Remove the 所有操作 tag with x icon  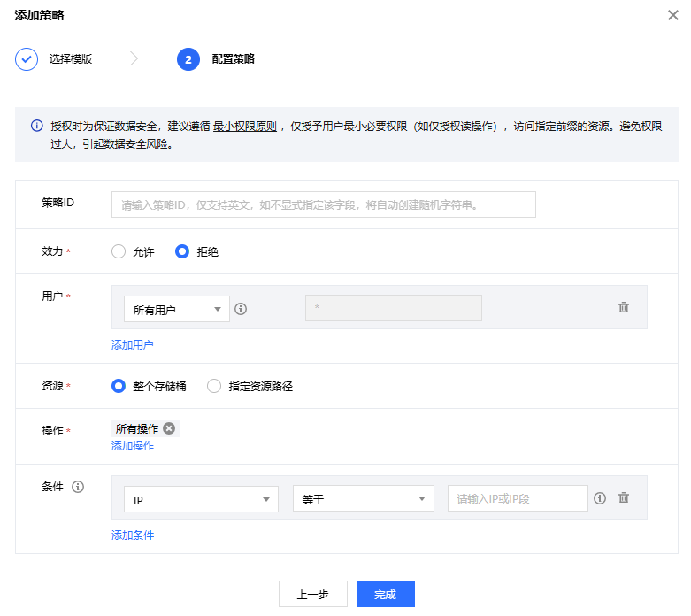coord(169,428)
